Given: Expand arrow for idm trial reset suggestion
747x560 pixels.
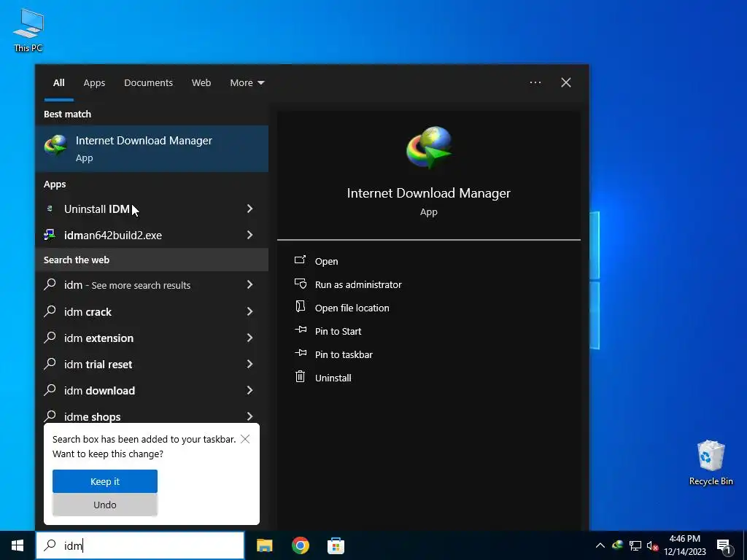Looking at the screenshot, I should pyautogui.click(x=249, y=364).
